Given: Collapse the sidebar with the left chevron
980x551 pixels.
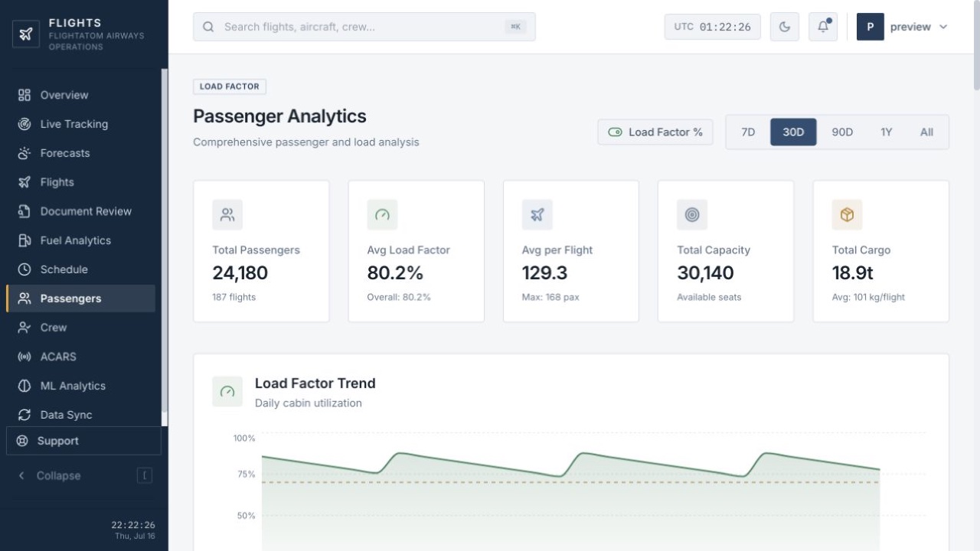Looking at the screenshot, I should coord(21,475).
